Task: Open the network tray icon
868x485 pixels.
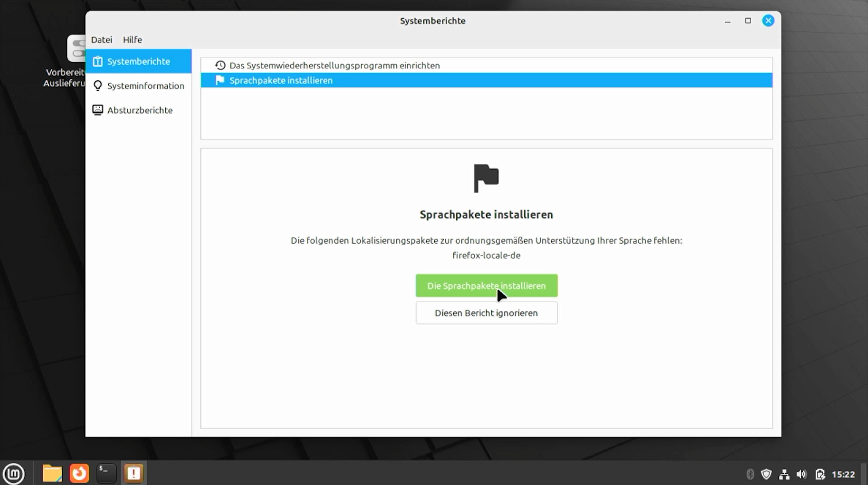Action: click(x=784, y=474)
